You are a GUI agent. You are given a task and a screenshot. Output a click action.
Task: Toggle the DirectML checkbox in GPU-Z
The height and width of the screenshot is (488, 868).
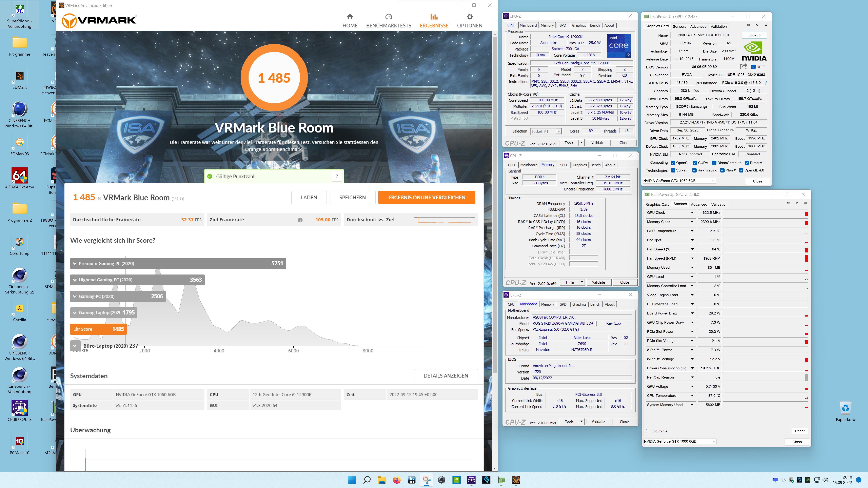click(x=746, y=163)
